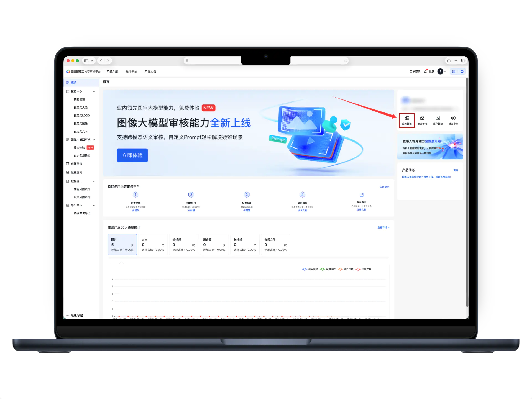
Task: Click the 敏感人物库能力 promo banner
Action: point(430,147)
